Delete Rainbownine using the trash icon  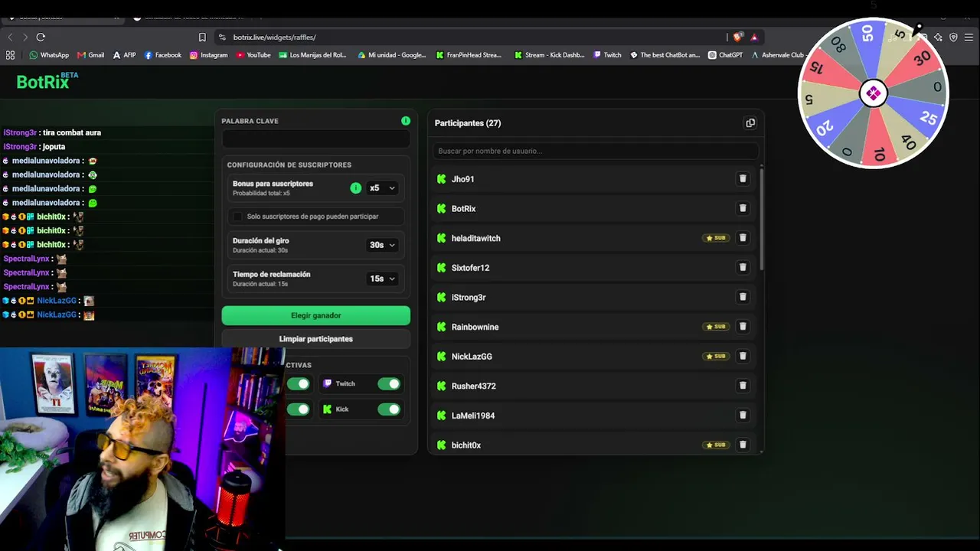pos(743,327)
